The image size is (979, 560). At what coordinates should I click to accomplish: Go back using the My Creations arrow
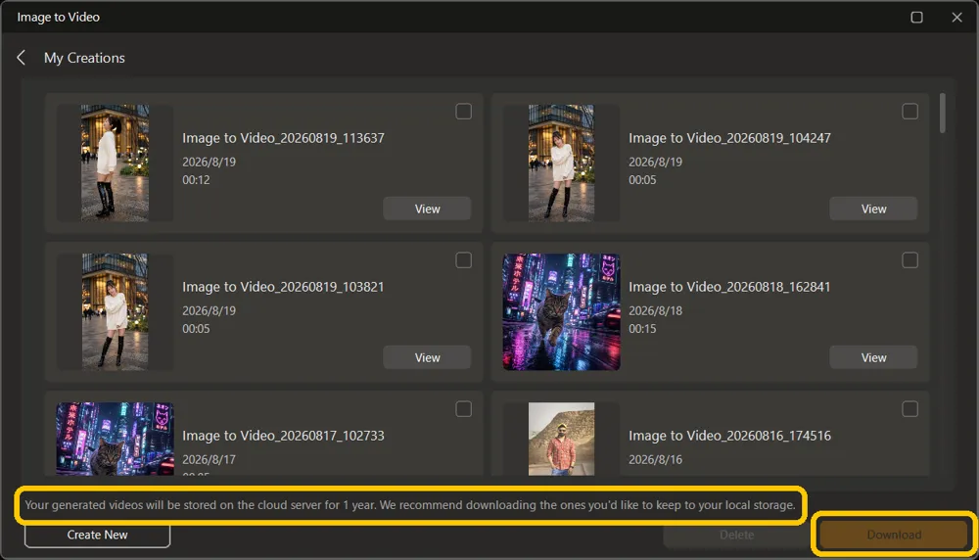click(x=22, y=58)
